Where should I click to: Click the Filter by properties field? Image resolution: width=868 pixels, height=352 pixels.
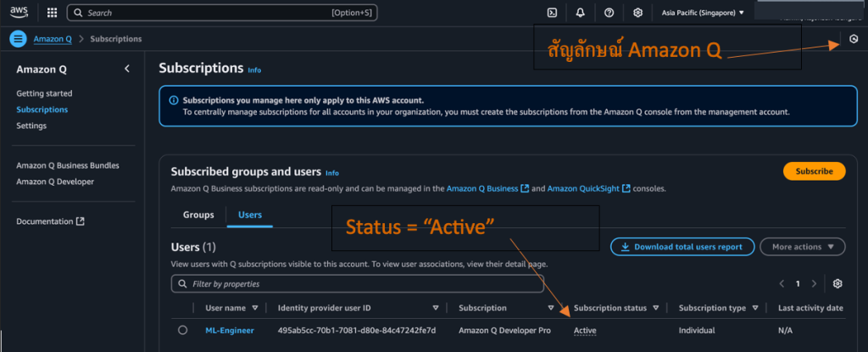[358, 284]
